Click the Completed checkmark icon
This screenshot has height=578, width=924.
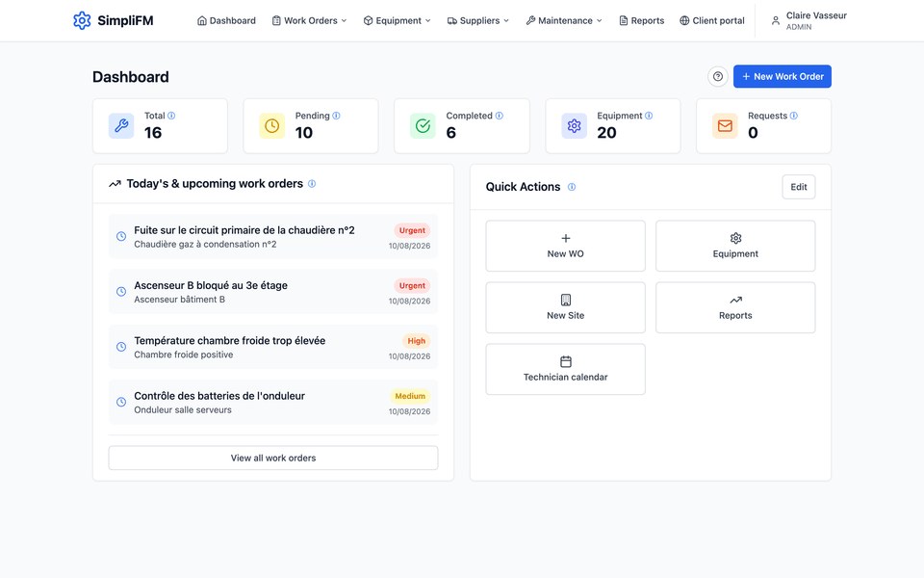[x=423, y=125]
